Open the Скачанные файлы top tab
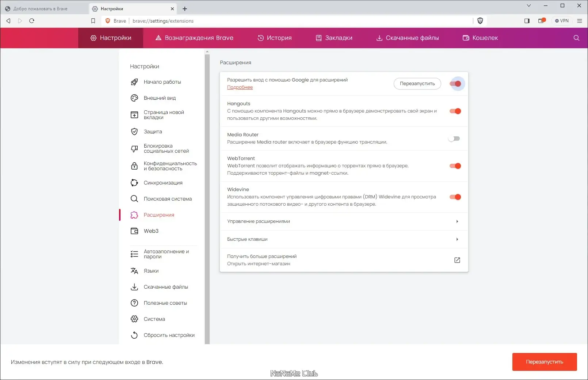This screenshot has width=588, height=380. pyautogui.click(x=408, y=38)
